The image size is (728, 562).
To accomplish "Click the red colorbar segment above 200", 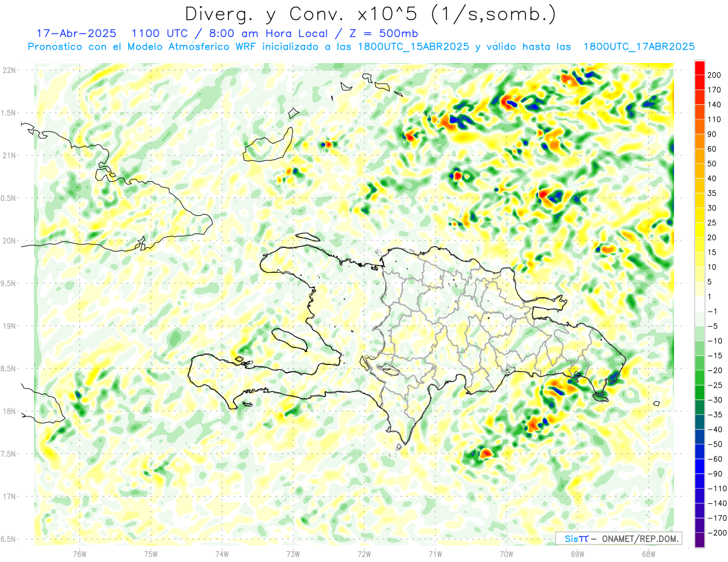I will pyautogui.click(x=699, y=68).
